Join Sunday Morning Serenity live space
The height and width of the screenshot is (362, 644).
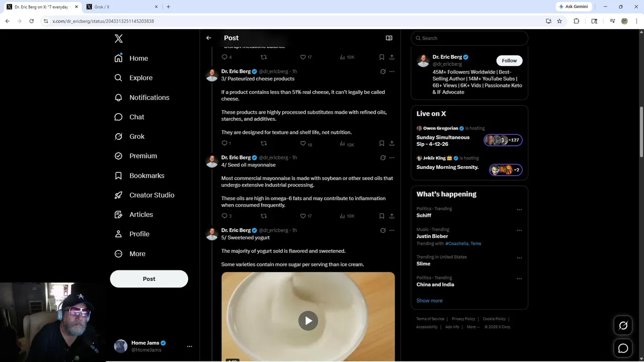[x=506, y=170]
